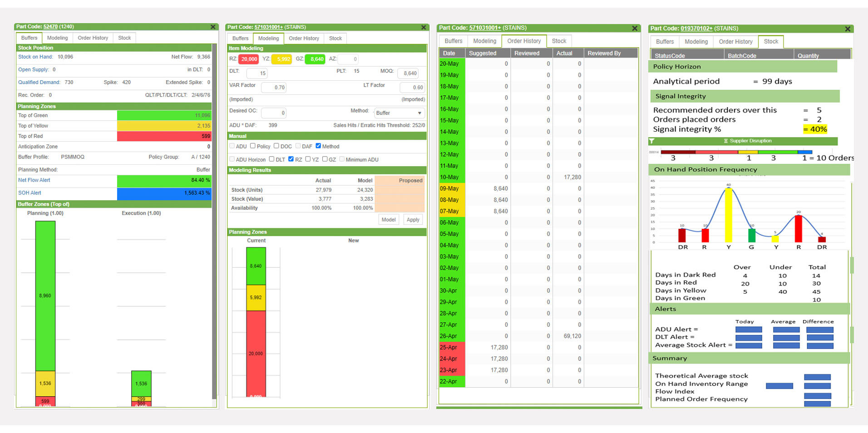Open the Method dropdown showing Buffer
868x433 pixels.
point(399,113)
